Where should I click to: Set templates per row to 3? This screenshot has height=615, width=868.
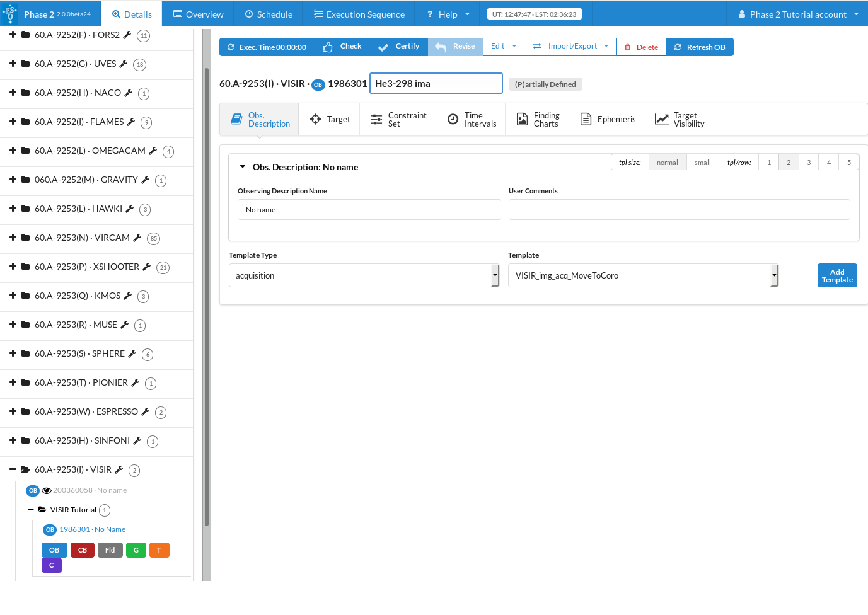(808, 163)
